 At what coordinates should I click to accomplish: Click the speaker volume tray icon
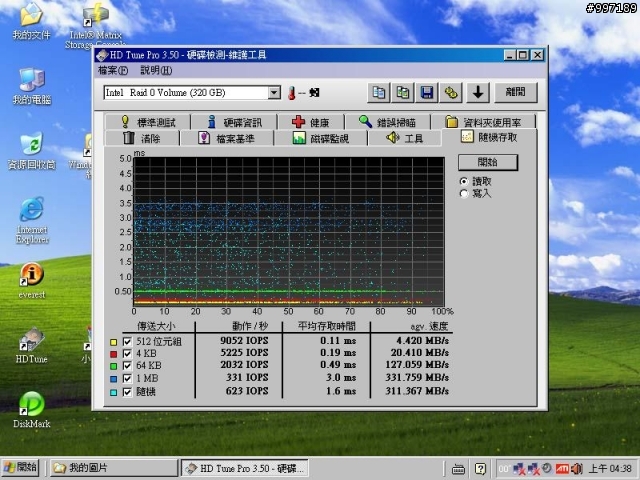(576, 469)
